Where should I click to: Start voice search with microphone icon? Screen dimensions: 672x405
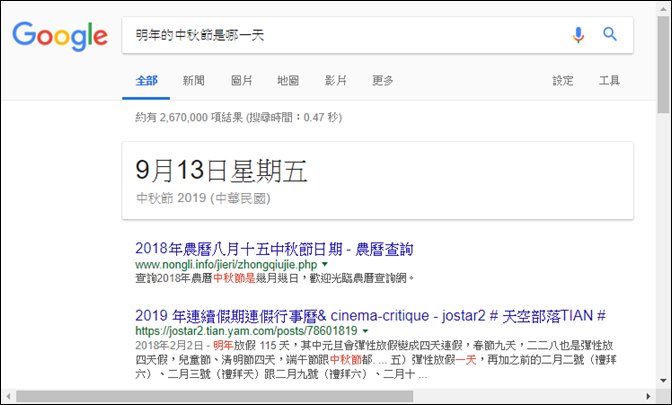(x=578, y=35)
